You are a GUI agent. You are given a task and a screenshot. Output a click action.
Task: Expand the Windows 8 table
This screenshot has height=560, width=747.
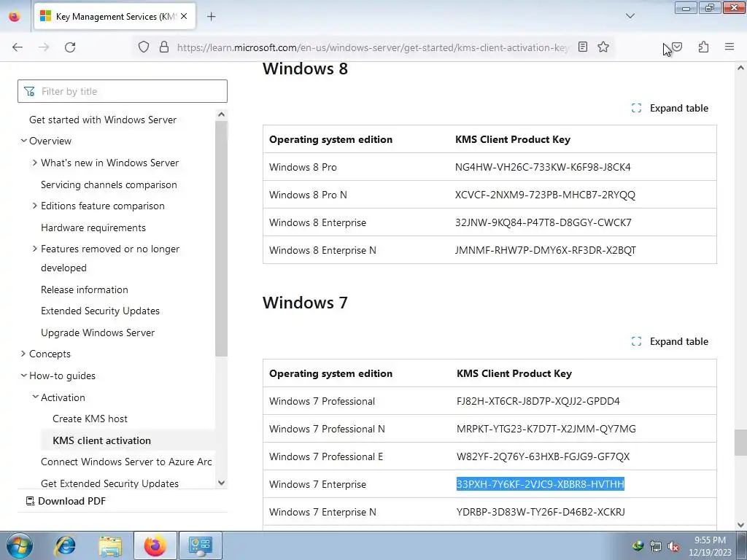[x=670, y=108]
